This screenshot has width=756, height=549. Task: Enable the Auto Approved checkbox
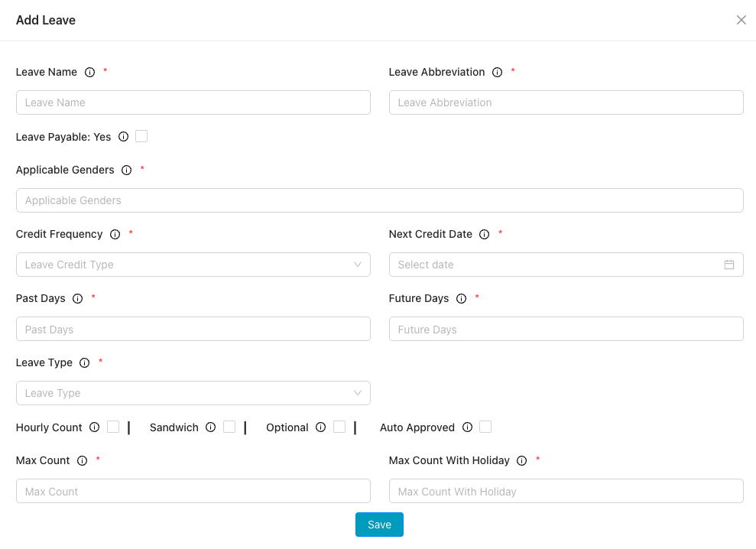click(x=485, y=427)
